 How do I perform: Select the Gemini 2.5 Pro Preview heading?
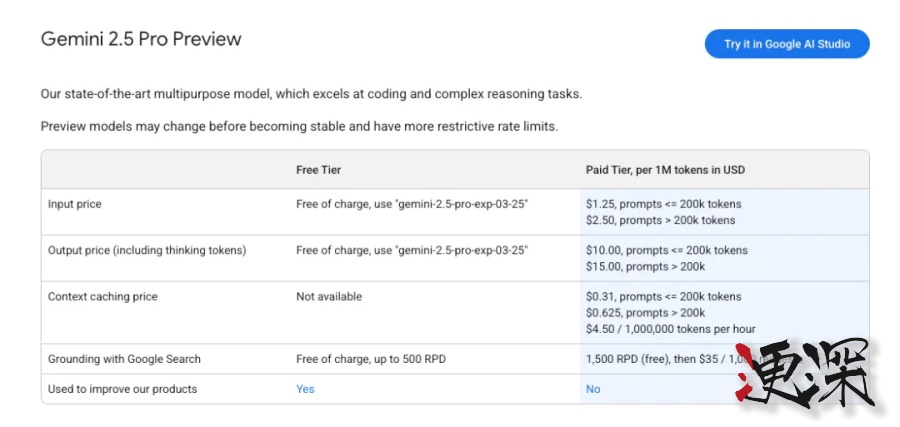pyautogui.click(x=141, y=40)
